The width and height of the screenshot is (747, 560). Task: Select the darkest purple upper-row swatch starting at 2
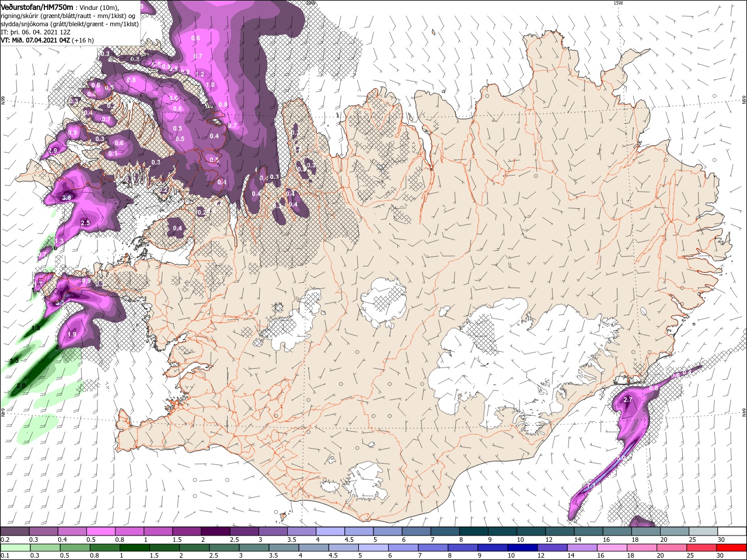(215, 531)
